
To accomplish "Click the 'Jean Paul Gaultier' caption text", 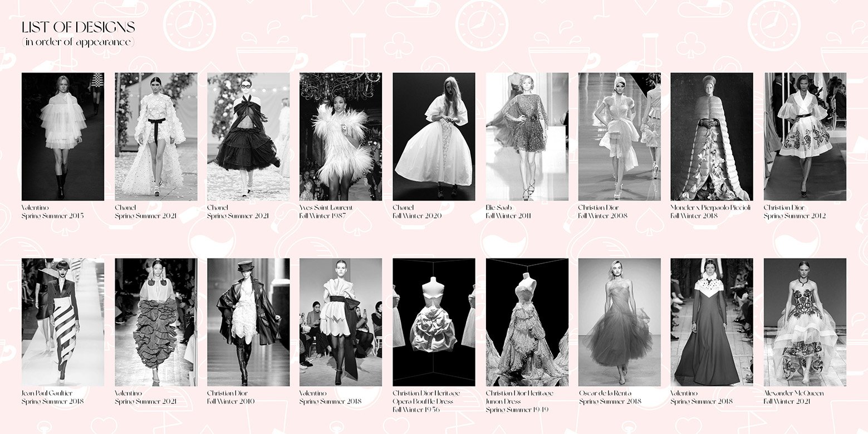I will point(47,393).
